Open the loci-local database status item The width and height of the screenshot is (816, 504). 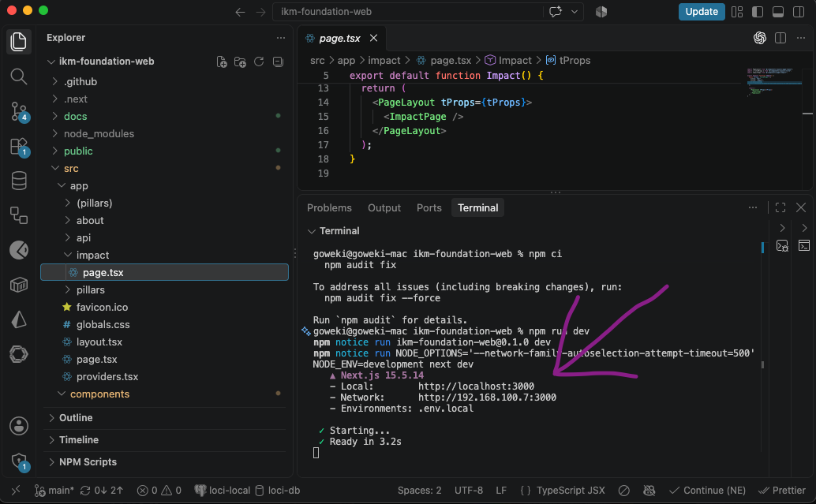pos(223,491)
